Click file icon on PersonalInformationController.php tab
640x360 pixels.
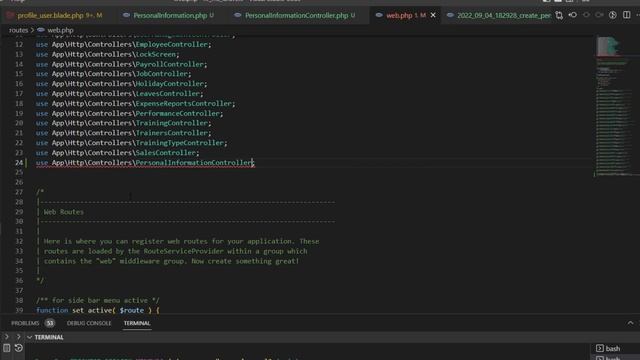(238, 16)
